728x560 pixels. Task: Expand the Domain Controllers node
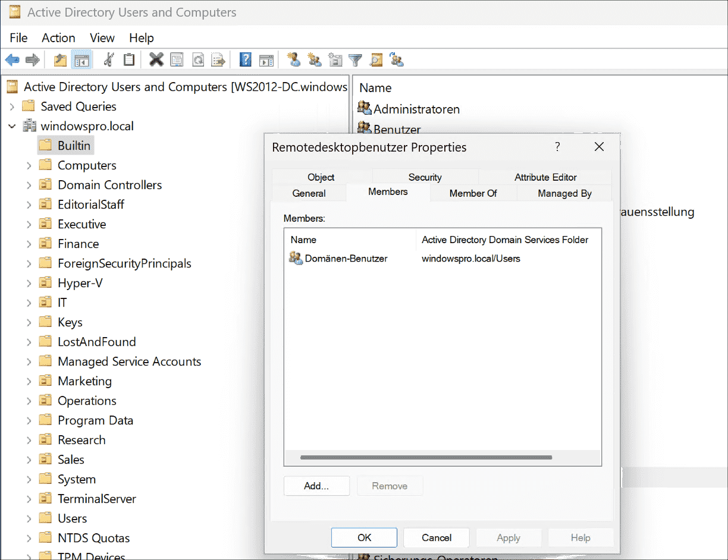(29, 185)
